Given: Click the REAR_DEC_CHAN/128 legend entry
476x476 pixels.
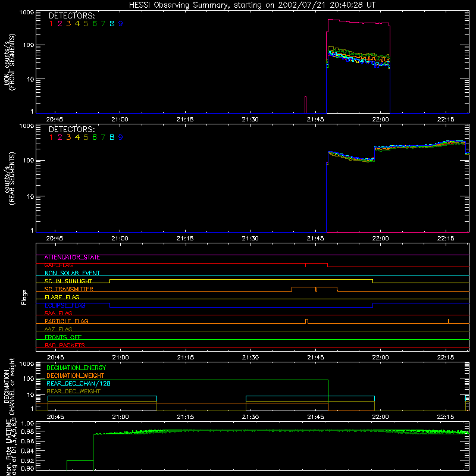Looking at the screenshot, I should [79, 384].
